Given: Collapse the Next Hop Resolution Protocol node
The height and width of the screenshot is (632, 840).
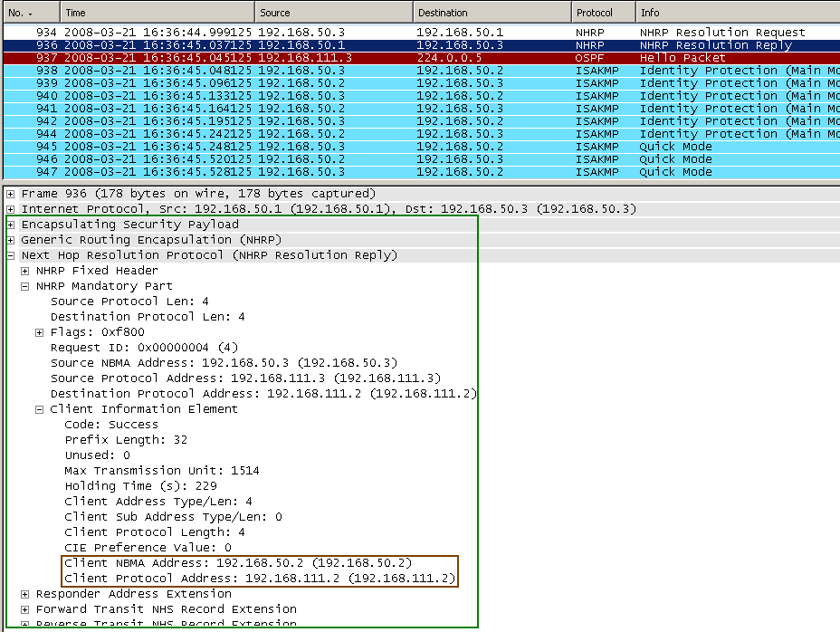Looking at the screenshot, I should click(10, 255).
